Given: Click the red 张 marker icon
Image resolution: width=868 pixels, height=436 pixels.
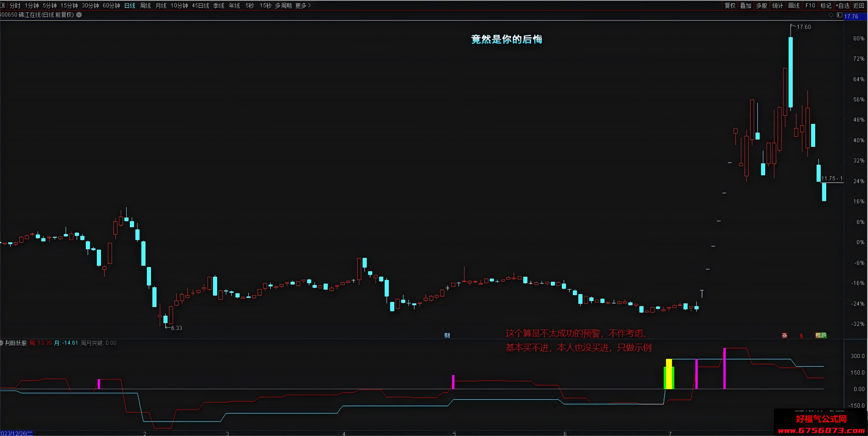Looking at the screenshot, I should [x=784, y=335].
